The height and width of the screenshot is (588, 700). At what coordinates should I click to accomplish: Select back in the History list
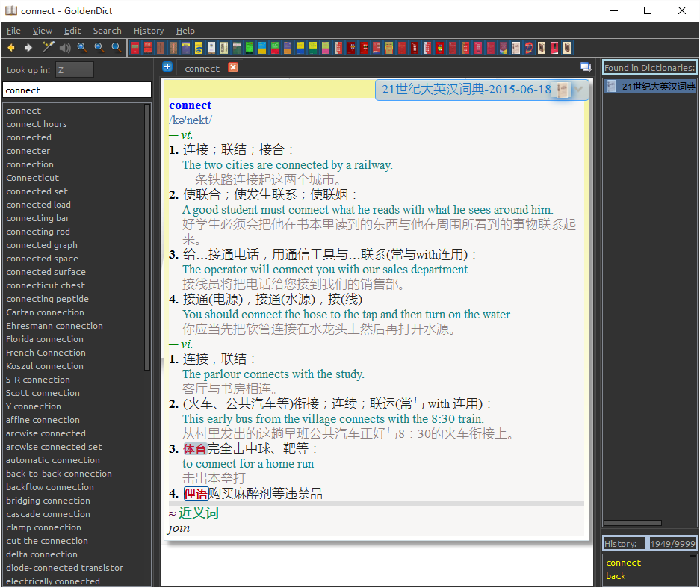click(616, 576)
